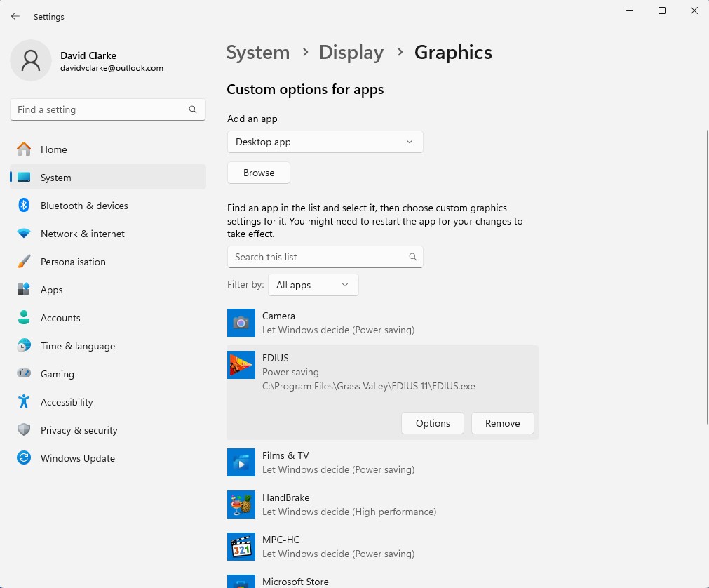This screenshot has height=588, width=709.
Task: Click the search magnifier in Find a setting
Action: [193, 109]
